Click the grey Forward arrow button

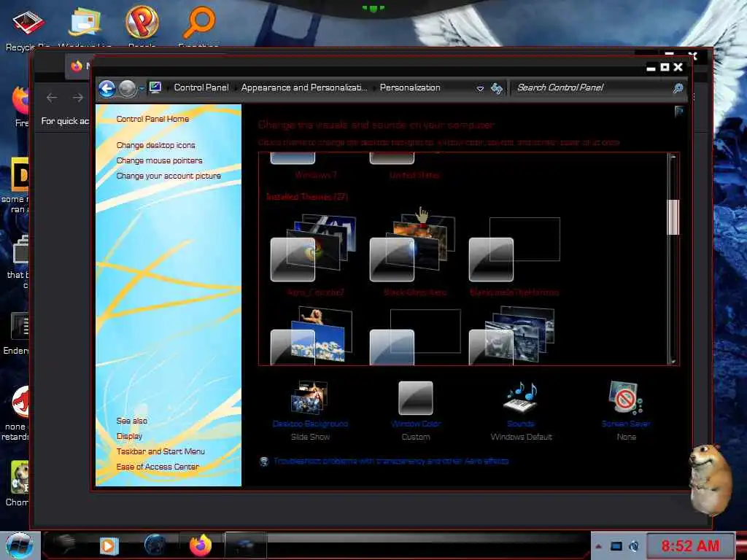click(127, 88)
